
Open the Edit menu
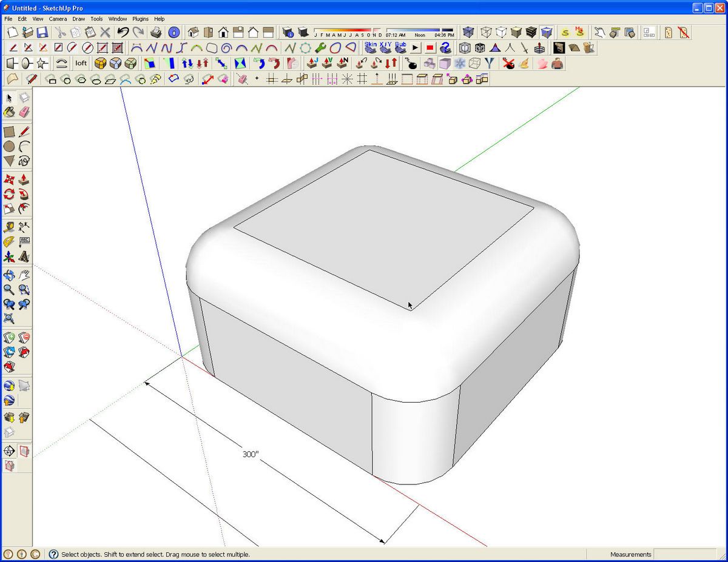pyautogui.click(x=22, y=19)
